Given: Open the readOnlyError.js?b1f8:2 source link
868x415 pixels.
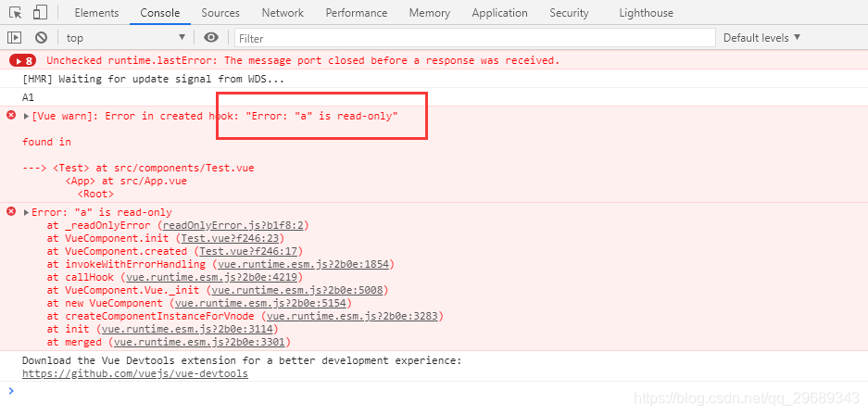Looking at the screenshot, I should pyautogui.click(x=234, y=225).
